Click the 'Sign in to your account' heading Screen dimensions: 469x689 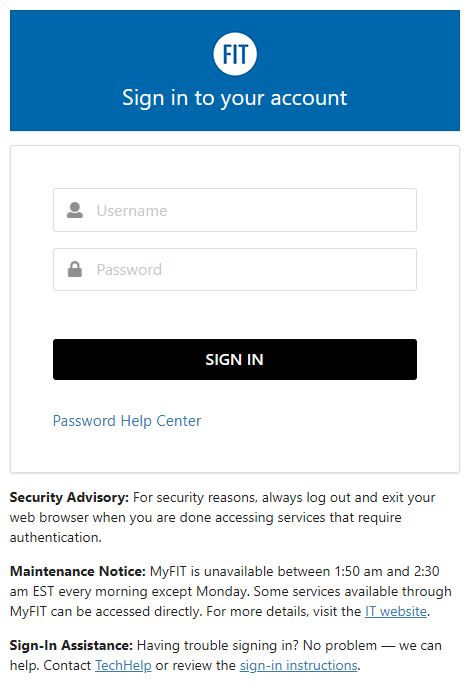(x=235, y=98)
